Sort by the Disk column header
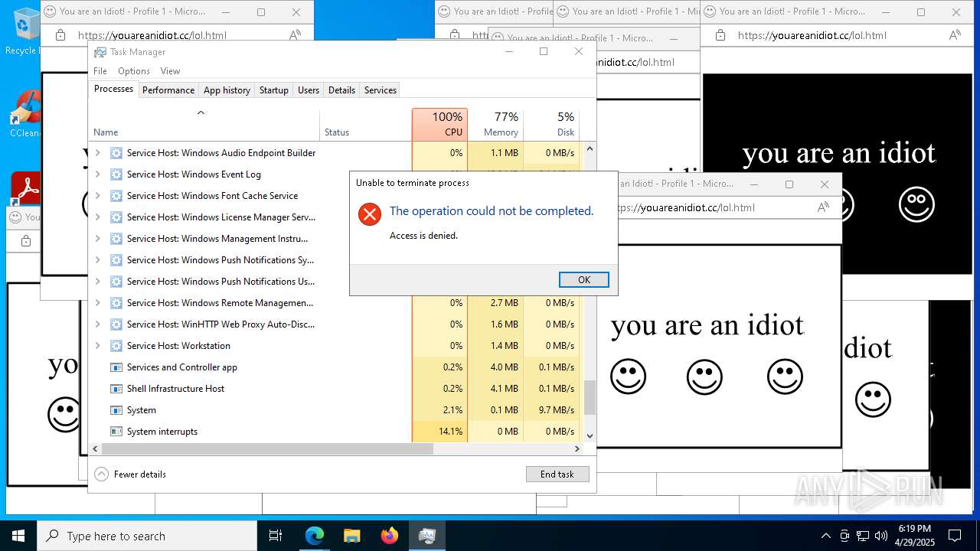 551,124
